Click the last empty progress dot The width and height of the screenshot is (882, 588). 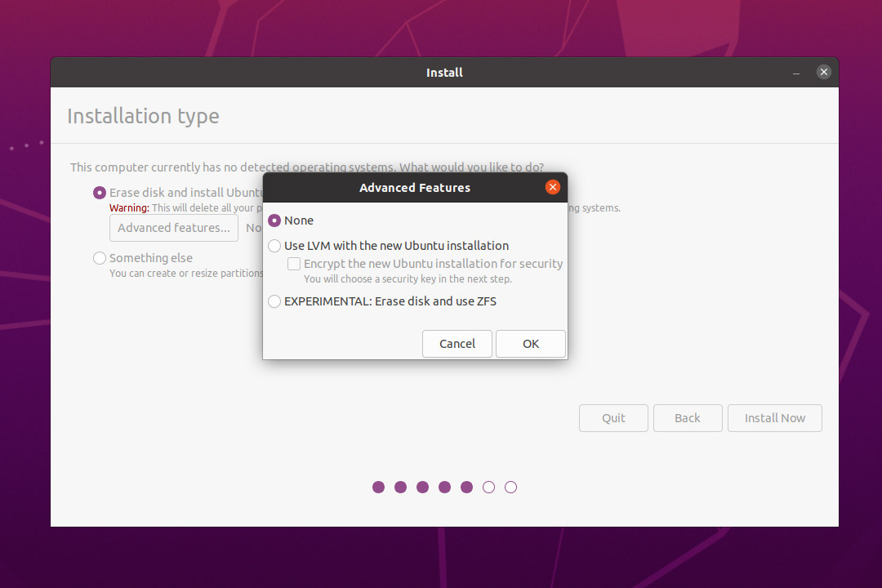click(x=510, y=488)
